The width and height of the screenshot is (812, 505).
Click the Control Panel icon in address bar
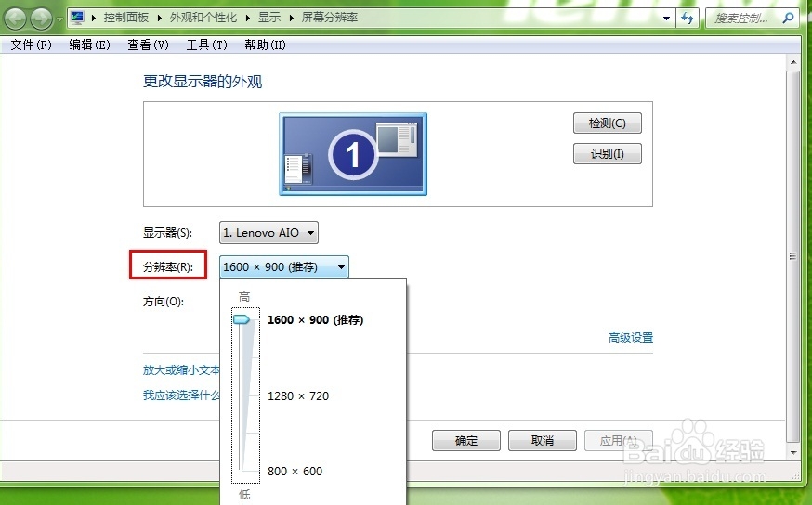[x=77, y=19]
